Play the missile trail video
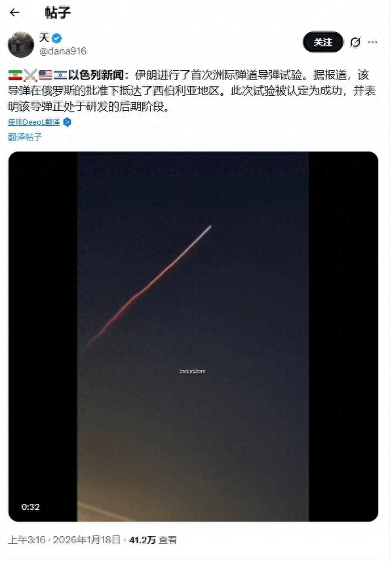This screenshot has height=561, width=392. pyautogui.click(x=193, y=337)
